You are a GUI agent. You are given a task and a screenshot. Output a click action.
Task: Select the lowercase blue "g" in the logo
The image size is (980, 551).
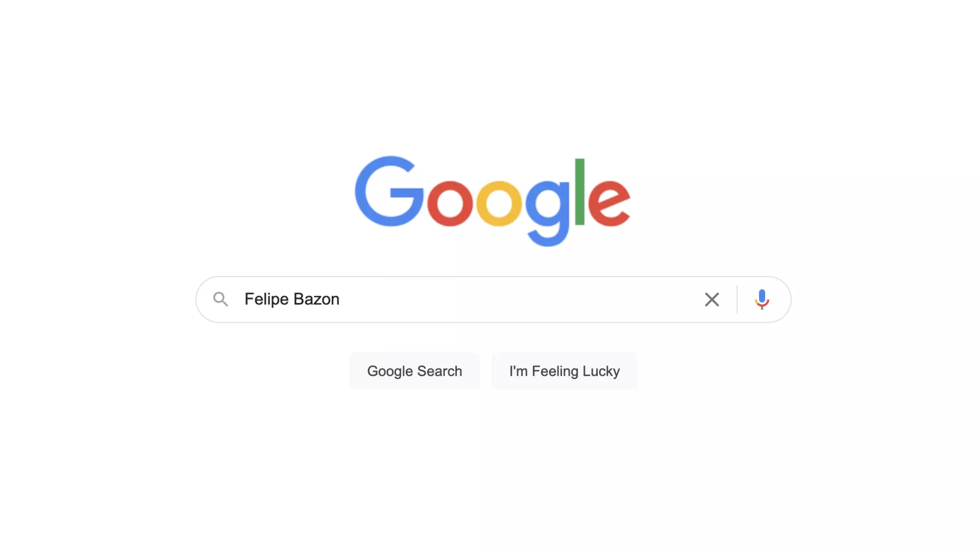[548, 213]
